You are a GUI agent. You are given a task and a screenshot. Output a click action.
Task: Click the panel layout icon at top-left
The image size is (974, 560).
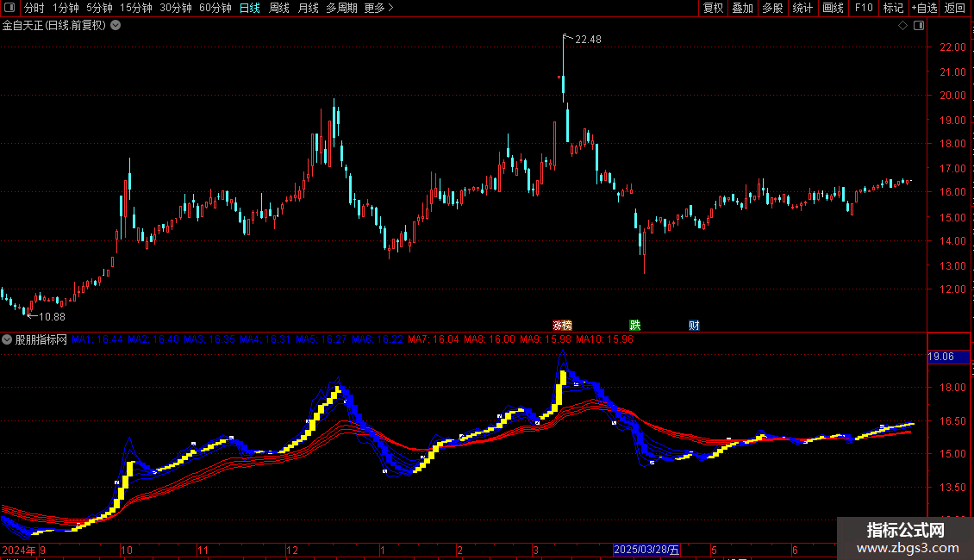tap(9, 8)
